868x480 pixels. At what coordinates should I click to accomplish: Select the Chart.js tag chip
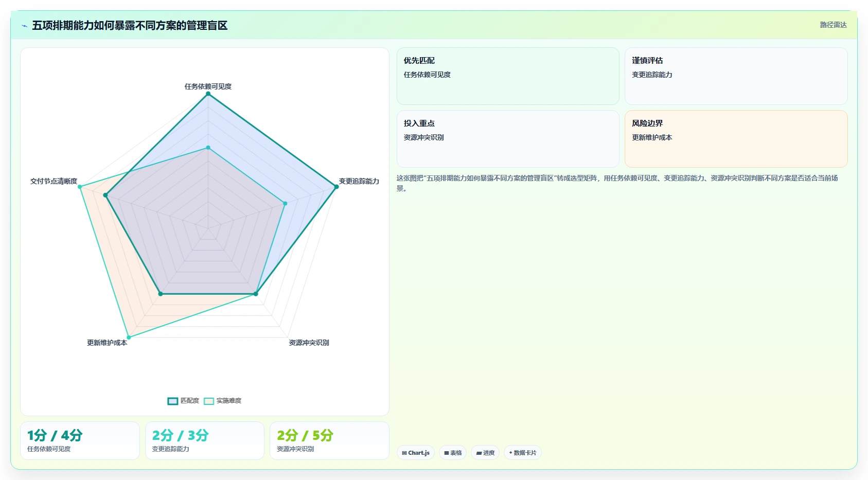coord(416,453)
